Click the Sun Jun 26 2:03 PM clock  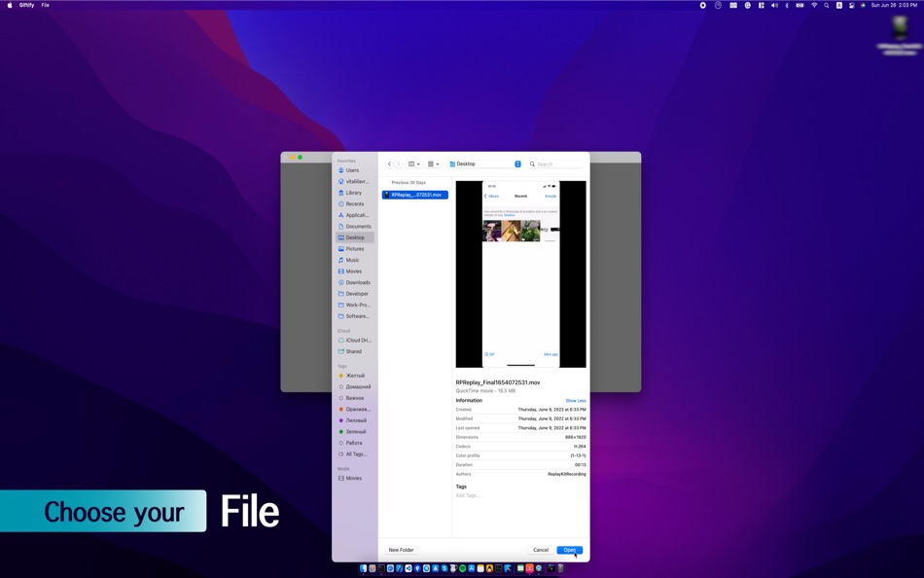coord(895,5)
